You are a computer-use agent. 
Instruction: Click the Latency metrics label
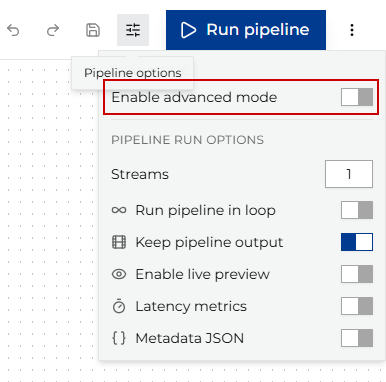pos(191,306)
